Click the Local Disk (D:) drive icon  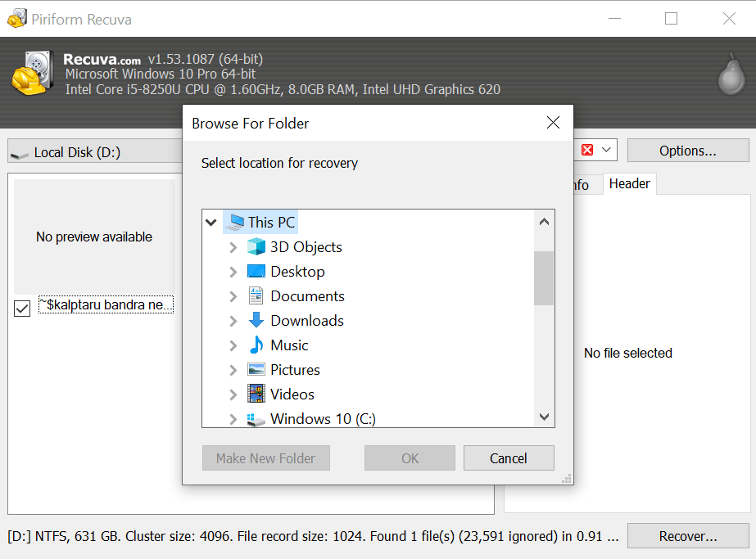20,154
